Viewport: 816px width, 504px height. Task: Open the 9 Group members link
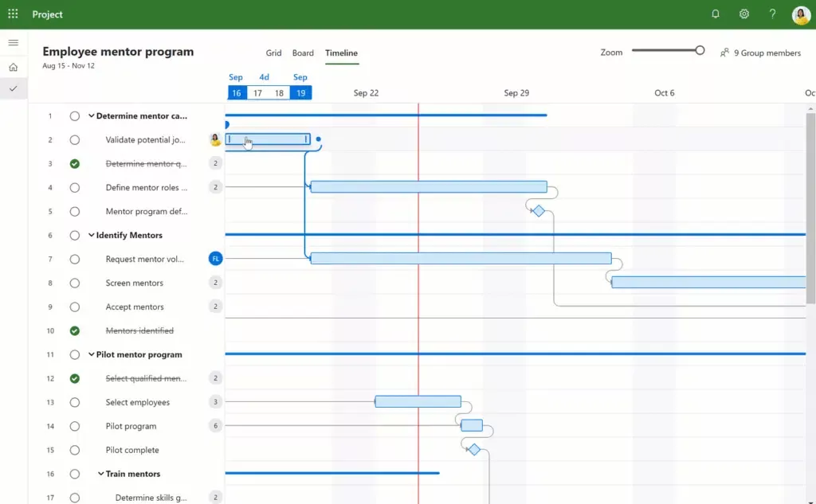click(767, 53)
